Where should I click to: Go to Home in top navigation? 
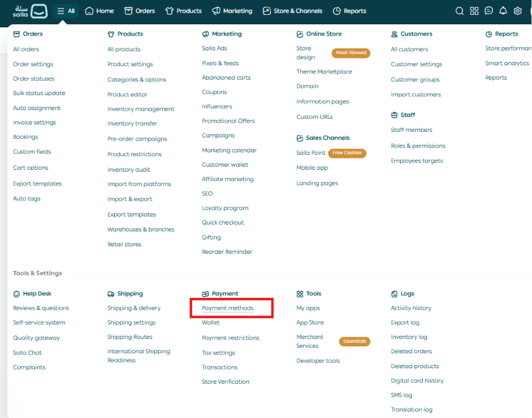click(99, 11)
